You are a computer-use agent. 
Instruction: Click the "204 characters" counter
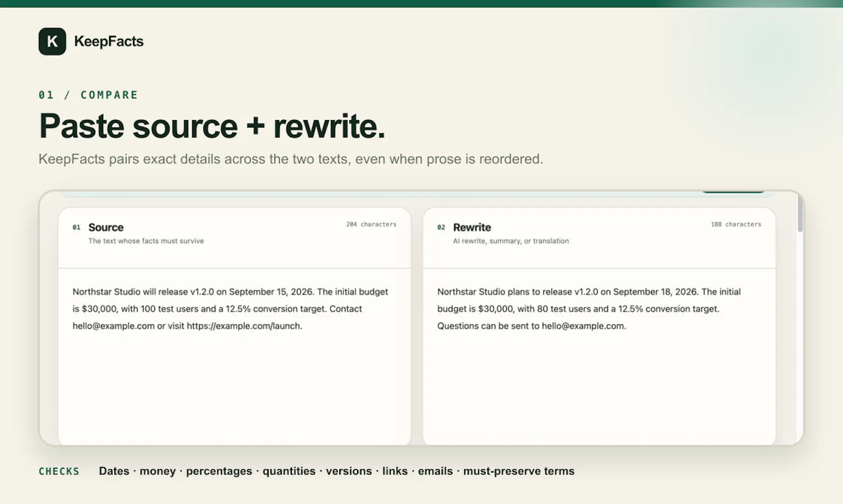(x=371, y=224)
